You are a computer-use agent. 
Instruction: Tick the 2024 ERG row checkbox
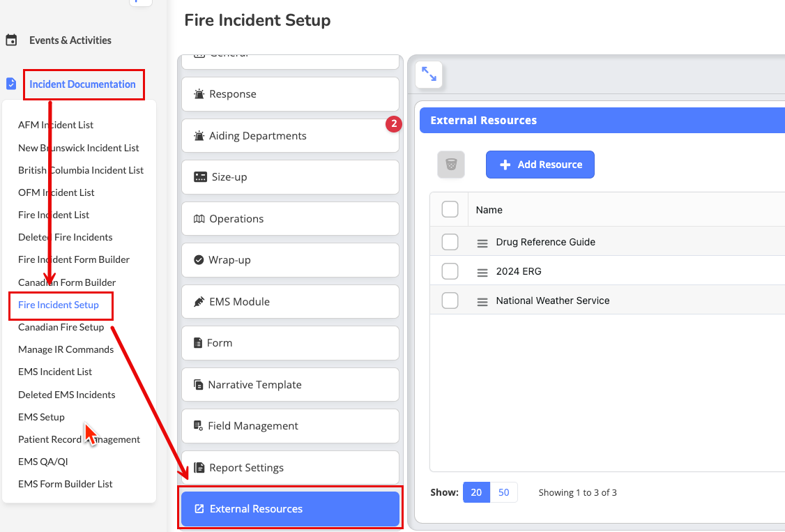coord(450,271)
